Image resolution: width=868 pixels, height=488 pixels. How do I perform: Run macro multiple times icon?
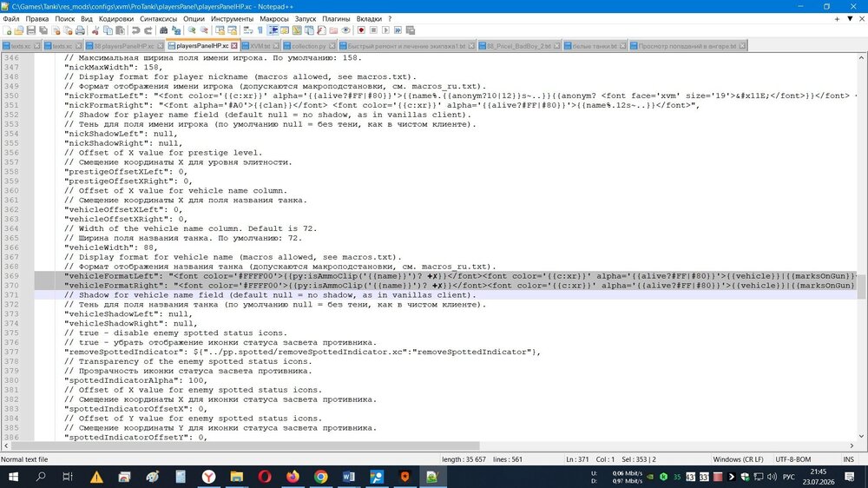(x=398, y=30)
